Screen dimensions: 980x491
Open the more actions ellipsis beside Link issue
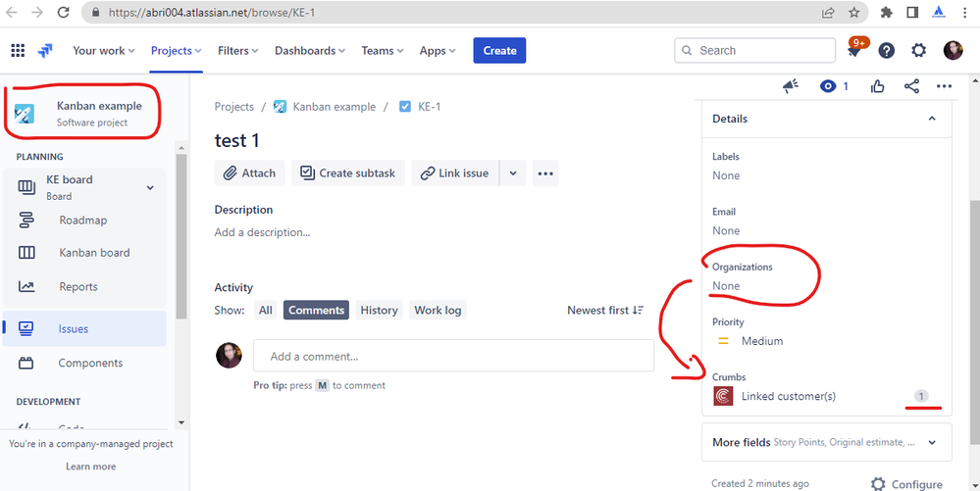(x=545, y=173)
